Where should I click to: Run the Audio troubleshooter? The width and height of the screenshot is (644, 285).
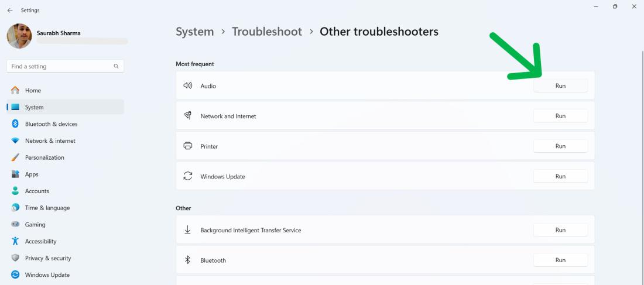pyautogui.click(x=560, y=86)
